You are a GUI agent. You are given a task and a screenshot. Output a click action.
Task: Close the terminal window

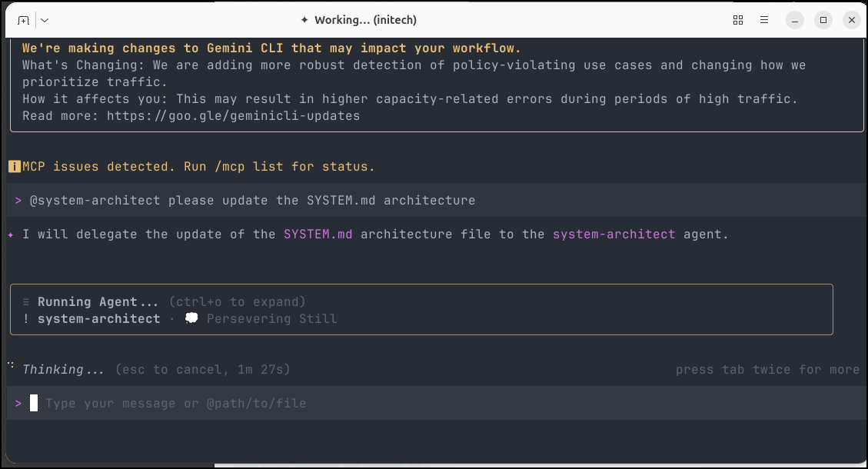click(x=851, y=20)
